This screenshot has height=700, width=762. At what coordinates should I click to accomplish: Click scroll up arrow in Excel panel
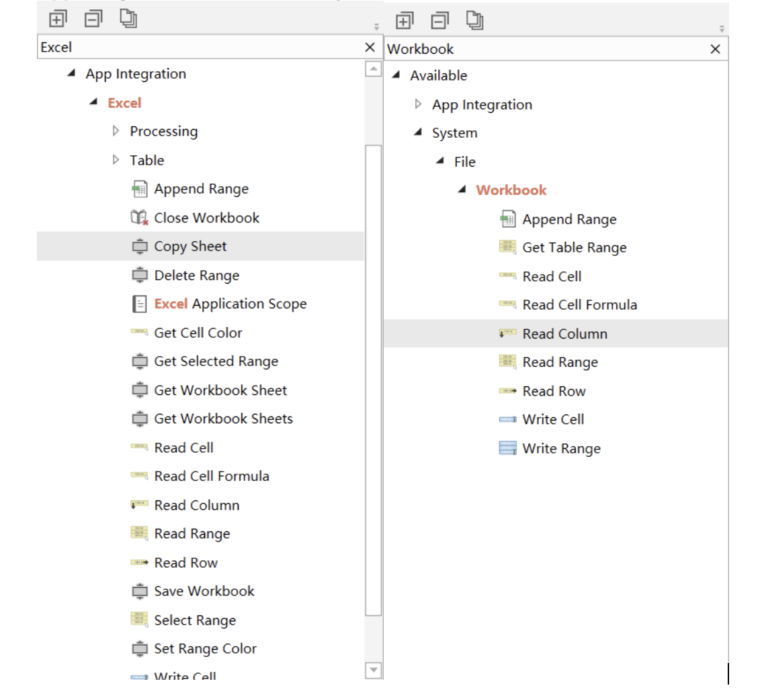[x=373, y=69]
